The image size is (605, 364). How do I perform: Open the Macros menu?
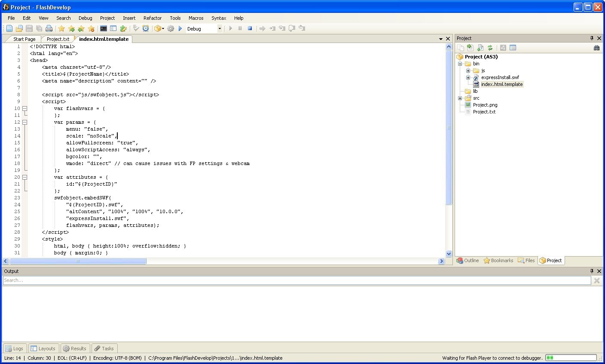(196, 18)
